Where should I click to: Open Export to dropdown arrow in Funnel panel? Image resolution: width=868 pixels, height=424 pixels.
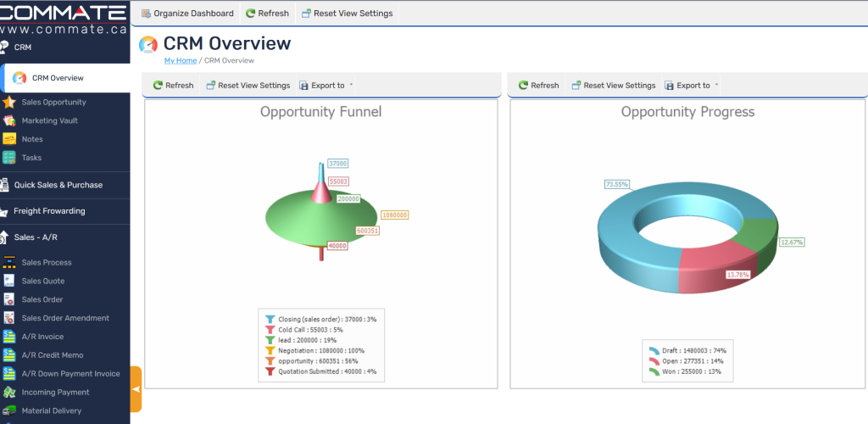[351, 85]
